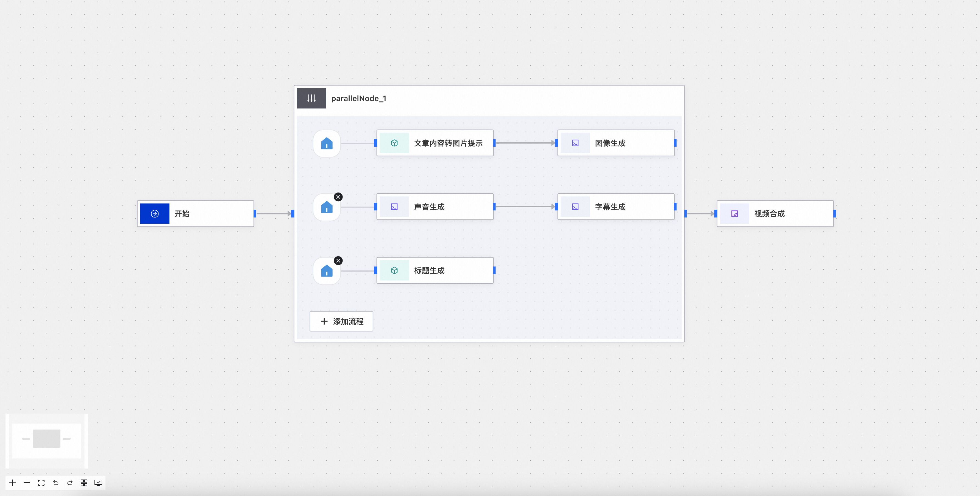Viewport: 980px width, 496px height.
Task: Click the fit-to-screen icon
Action: [x=41, y=483]
